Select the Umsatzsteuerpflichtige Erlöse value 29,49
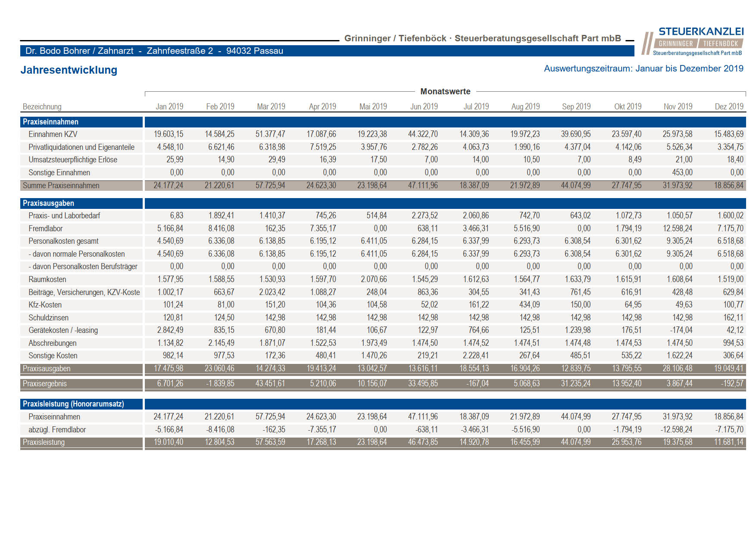756x534 pixels. [277, 160]
